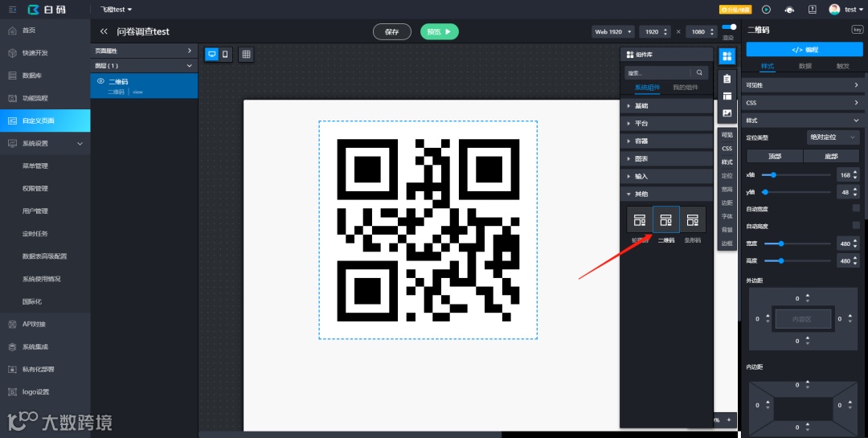
Task: Expand the 图表 component group
Action: [x=666, y=159]
